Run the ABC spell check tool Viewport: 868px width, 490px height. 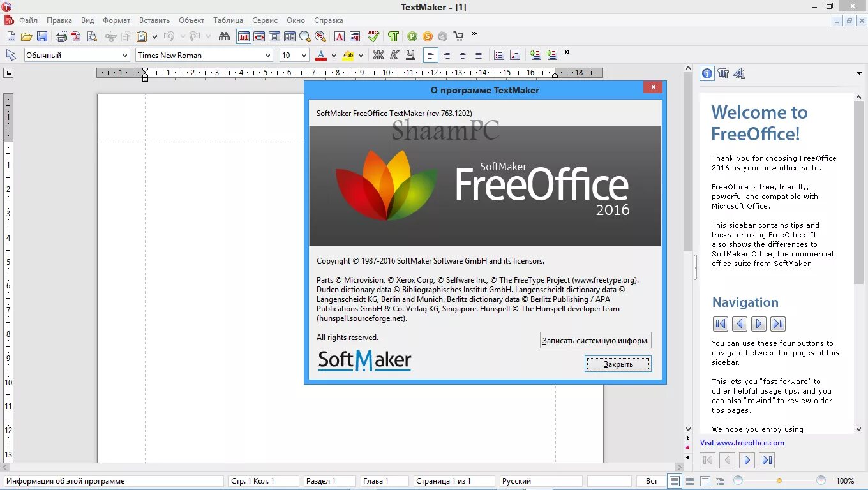[x=373, y=36]
